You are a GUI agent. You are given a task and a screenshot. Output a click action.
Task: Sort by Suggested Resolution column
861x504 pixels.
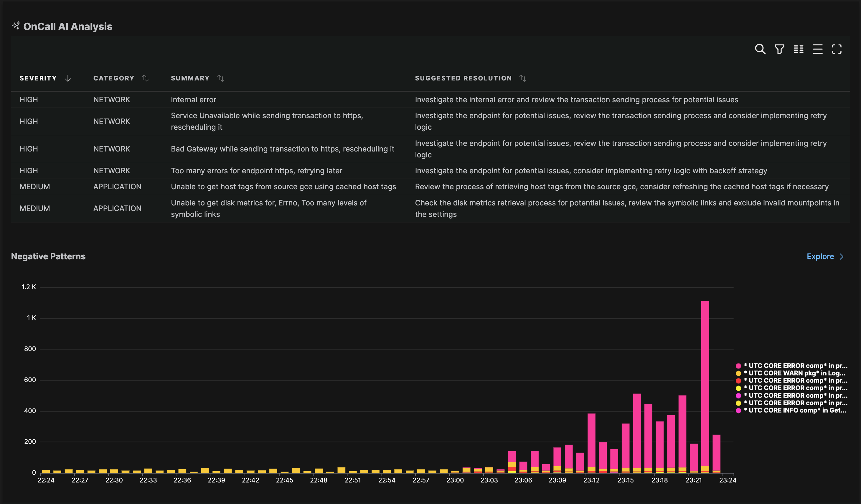click(523, 78)
